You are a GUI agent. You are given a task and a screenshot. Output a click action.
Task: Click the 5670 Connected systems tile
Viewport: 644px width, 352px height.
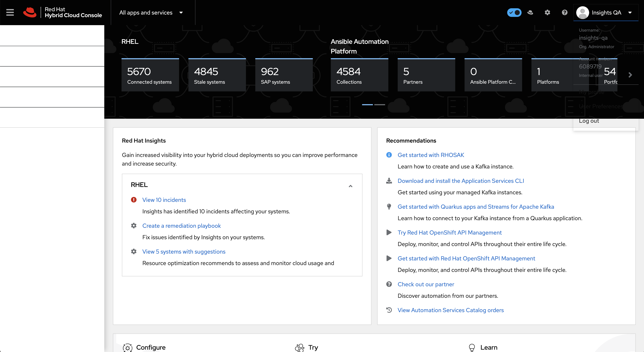pos(150,75)
